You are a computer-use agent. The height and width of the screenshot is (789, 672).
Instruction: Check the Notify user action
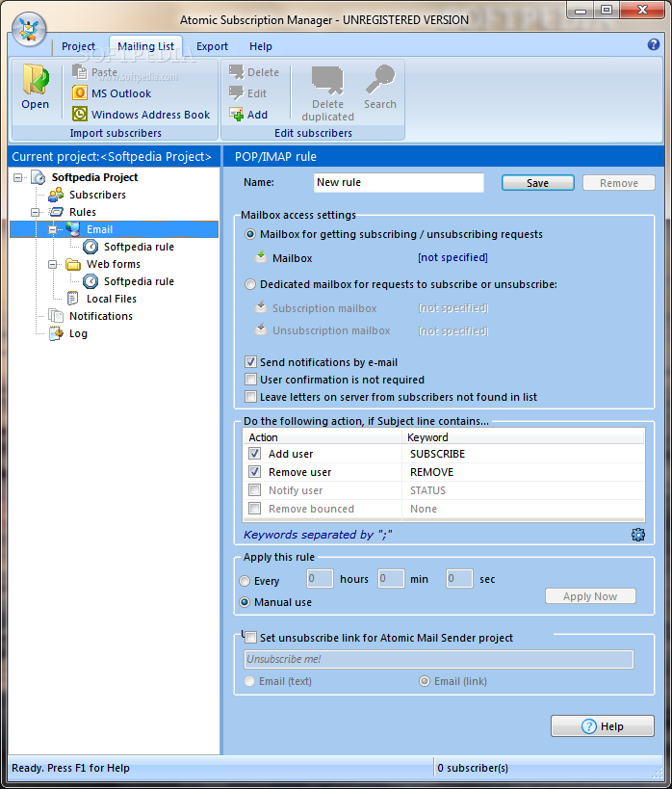[x=255, y=489]
